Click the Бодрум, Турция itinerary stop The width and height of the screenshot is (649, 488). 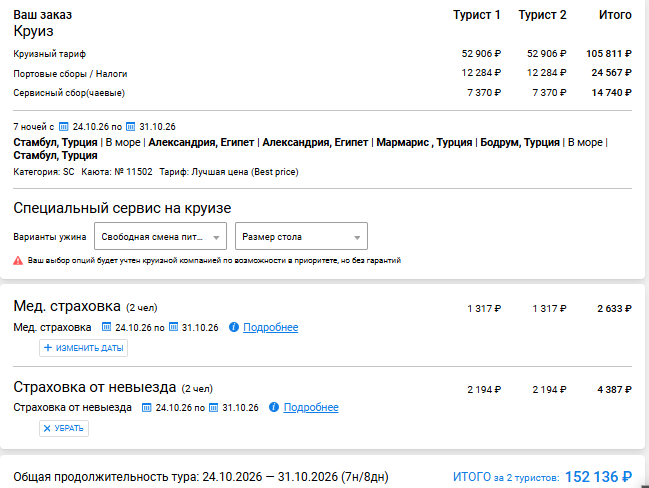tap(520, 142)
